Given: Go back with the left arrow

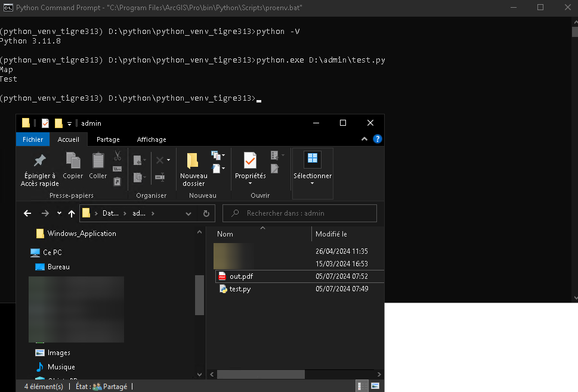Looking at the screenshot, I should tap(27, 213).
